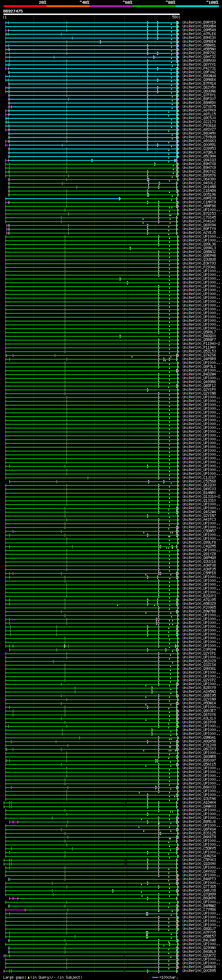Select the UniRef100_B9FG07 label

click(199, 99)
